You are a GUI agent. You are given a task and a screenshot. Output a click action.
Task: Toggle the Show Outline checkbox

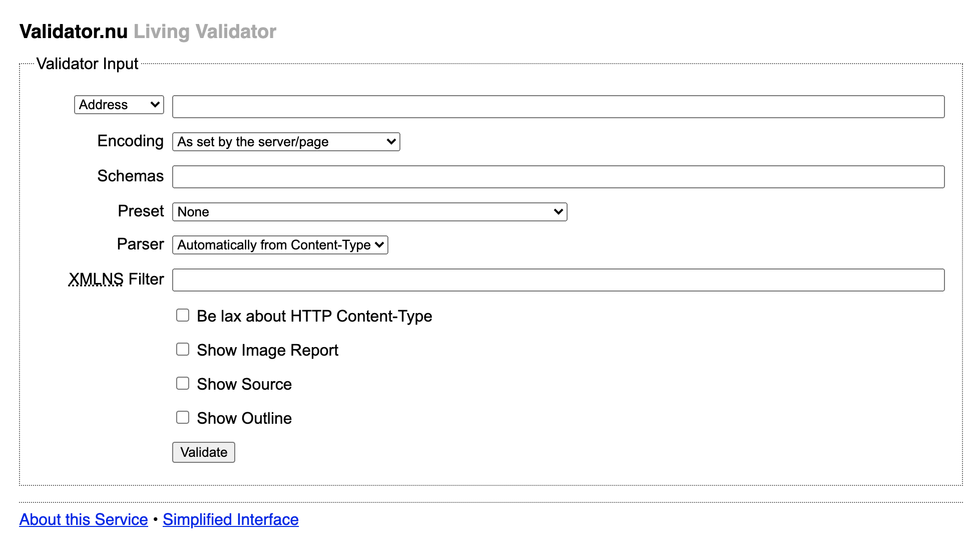pyautogui.click(x=183, y=417)
